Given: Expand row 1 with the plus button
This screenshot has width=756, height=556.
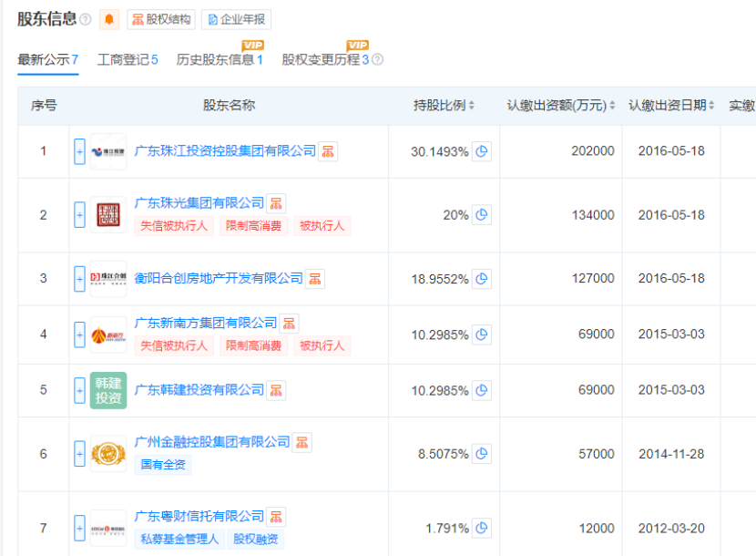Looking at the screenshot, I should pyautogui.click(x=79, y=151).
